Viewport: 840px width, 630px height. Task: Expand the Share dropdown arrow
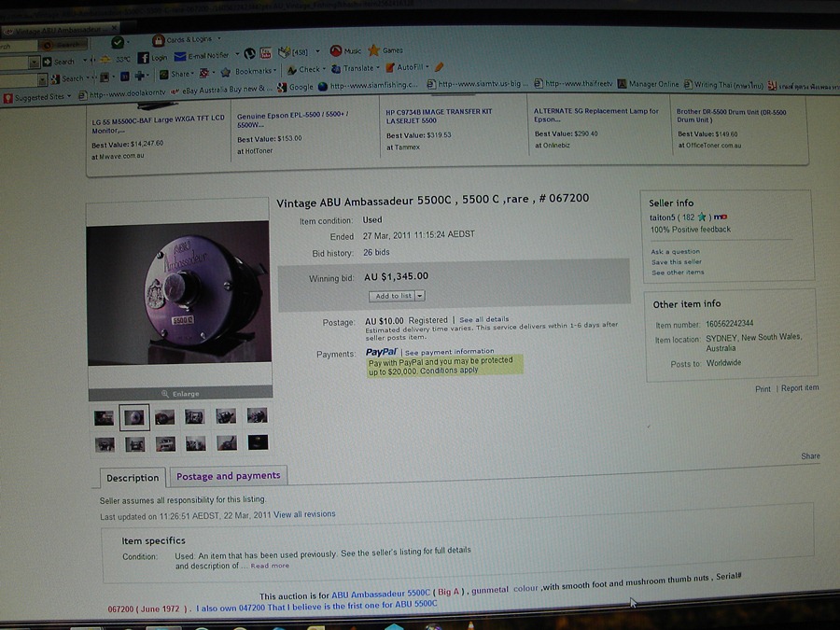tap(191, 74)
